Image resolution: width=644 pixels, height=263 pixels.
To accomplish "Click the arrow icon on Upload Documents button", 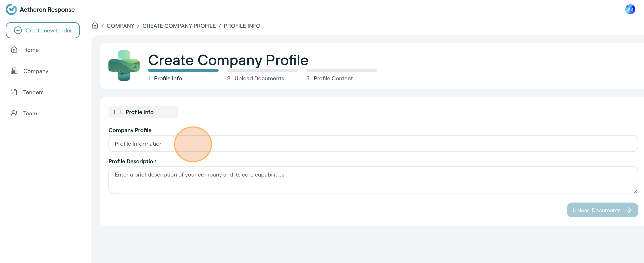I will (x=628, y=210).
